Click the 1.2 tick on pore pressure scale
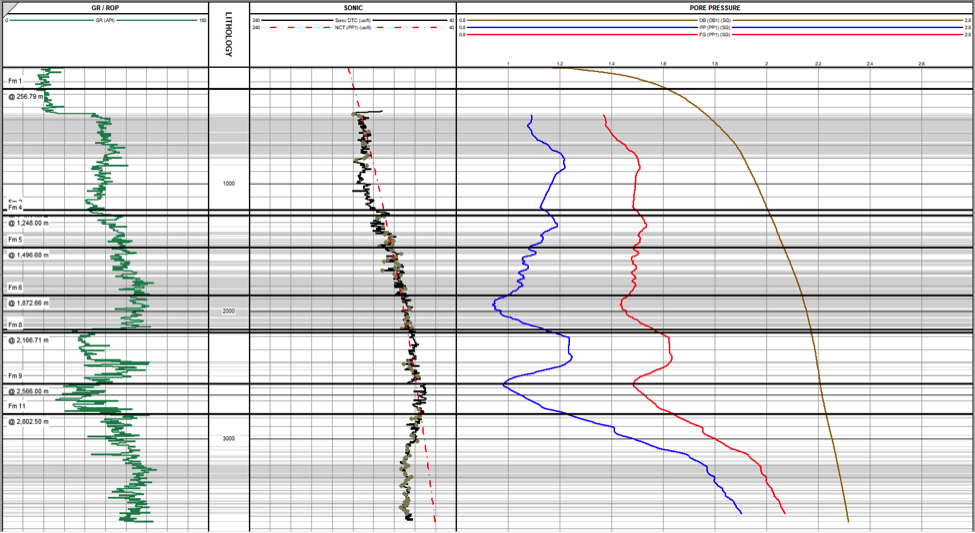 coord(560,64)
